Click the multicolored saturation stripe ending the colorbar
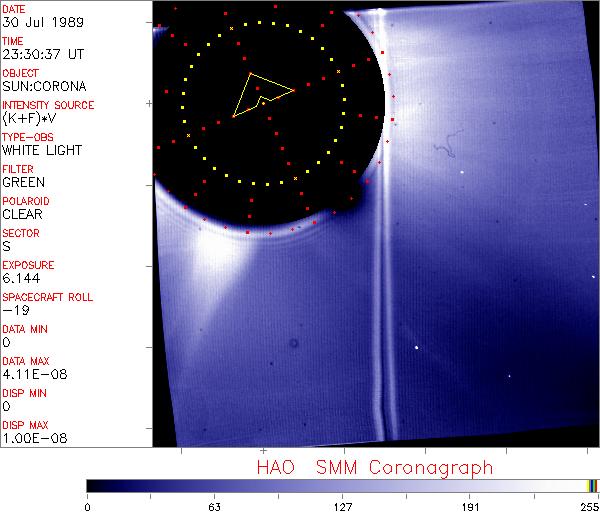This screenshot has width=600, height=512. pyautogui.click(x=592, y=486)
